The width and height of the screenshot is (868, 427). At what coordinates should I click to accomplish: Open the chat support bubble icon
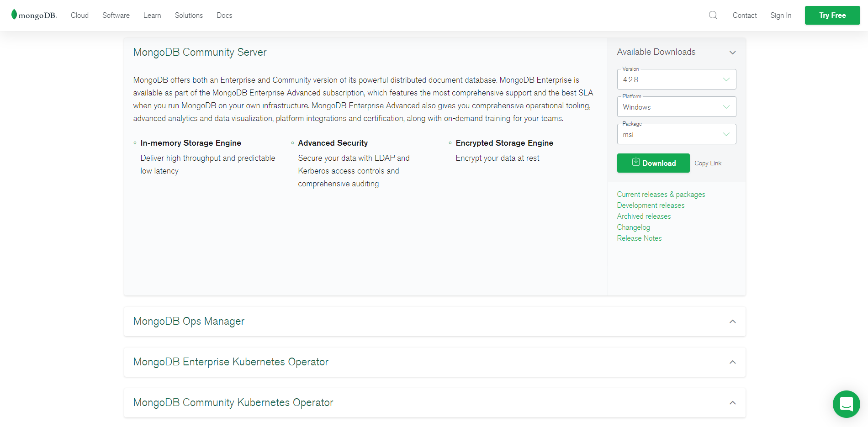pyautogui.click(x=846, y=404)
